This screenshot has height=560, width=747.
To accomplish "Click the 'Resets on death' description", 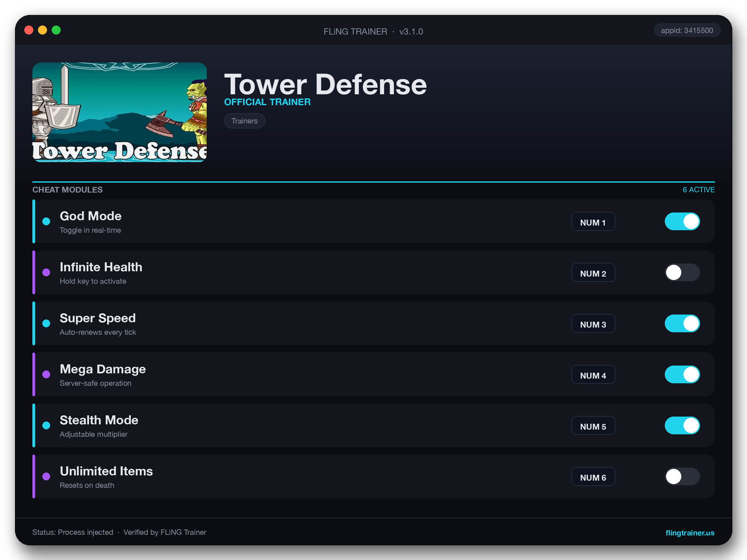I will 87,485.
